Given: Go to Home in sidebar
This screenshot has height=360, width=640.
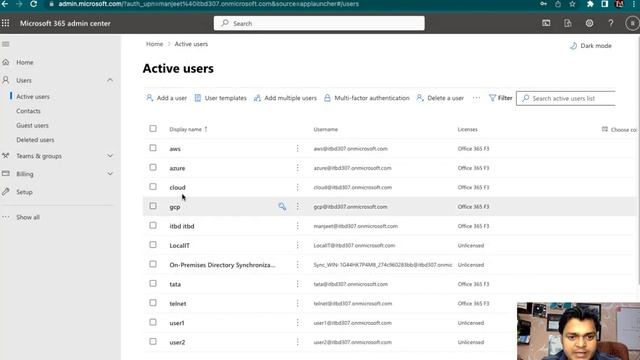Looking at the screenshot, I should 24,62.
